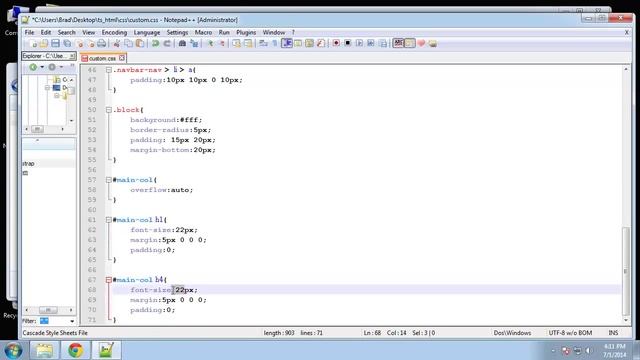The width and height of the screenshot is (640, 360).
Task: Click the Explorer panel green back arrow
Action: coord(33,67)
